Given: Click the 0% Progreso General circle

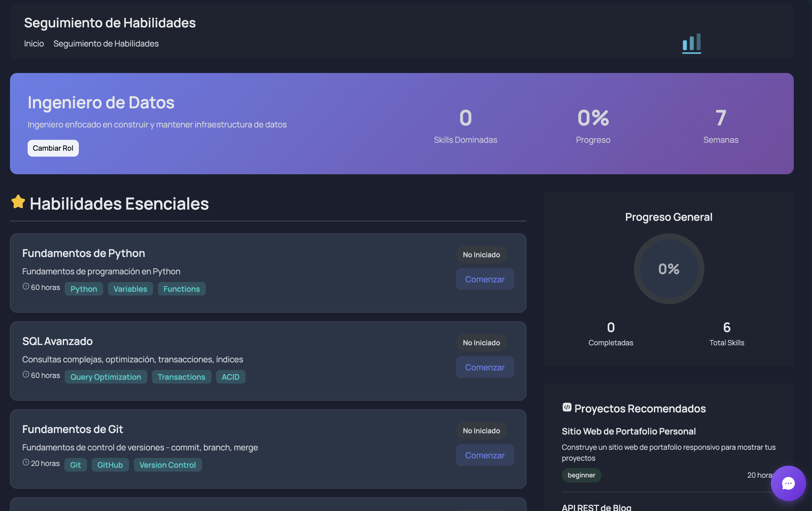Looking at the screenshot, I should 669,269.
